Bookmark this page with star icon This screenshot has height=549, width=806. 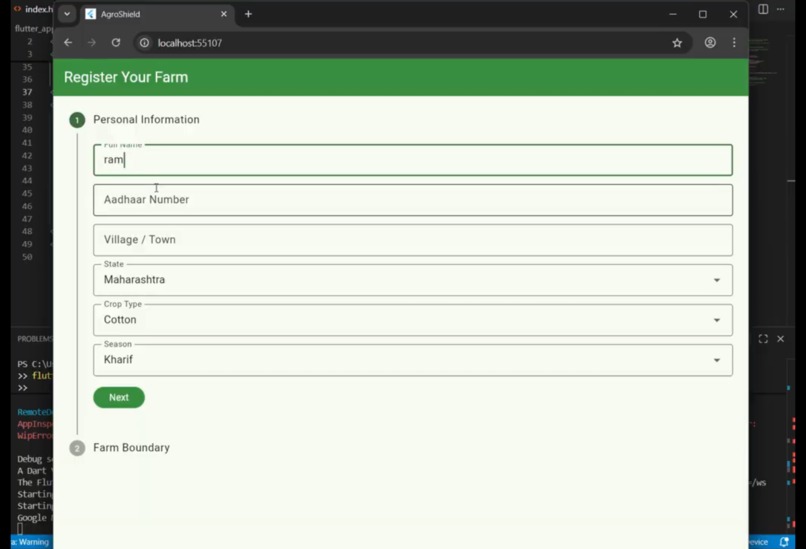coord(677,43)
